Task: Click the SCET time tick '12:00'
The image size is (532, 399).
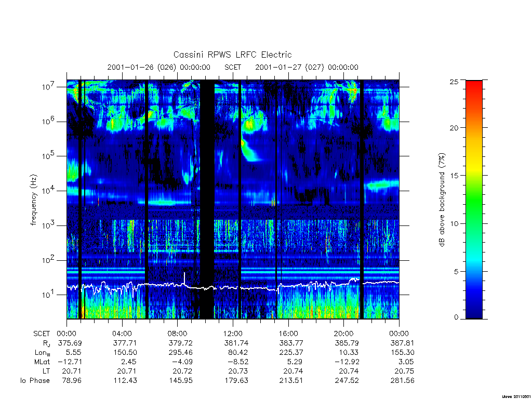Action: tap(233, 334)
